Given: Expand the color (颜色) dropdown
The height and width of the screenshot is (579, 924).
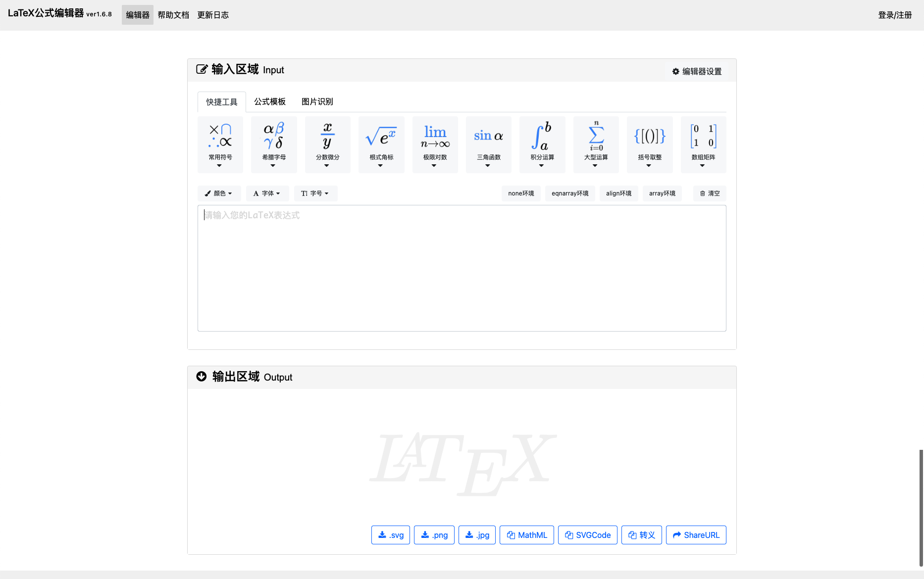Looking at the screenshot, I should tap(219, 193).
